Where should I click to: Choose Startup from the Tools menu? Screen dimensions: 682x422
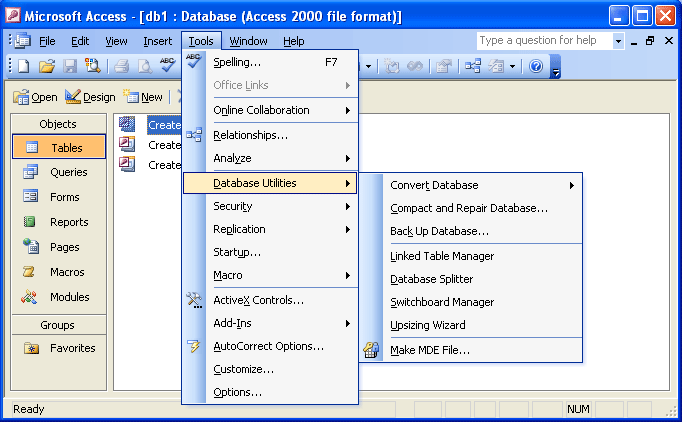click(270, 252)
